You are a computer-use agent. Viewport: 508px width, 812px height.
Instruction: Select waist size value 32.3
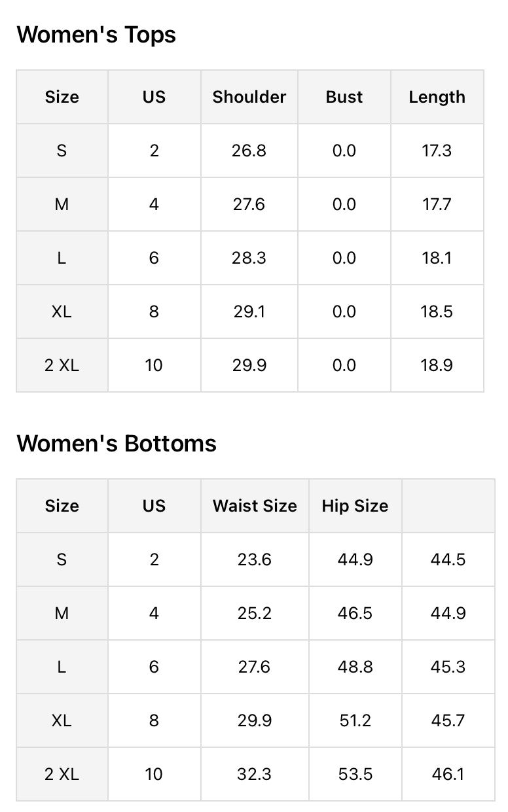(254, 774)
